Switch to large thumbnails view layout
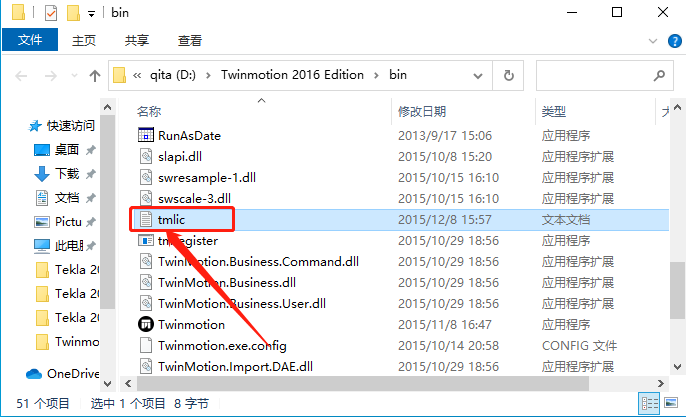This screenshot has width=686, height=417. 671,403
